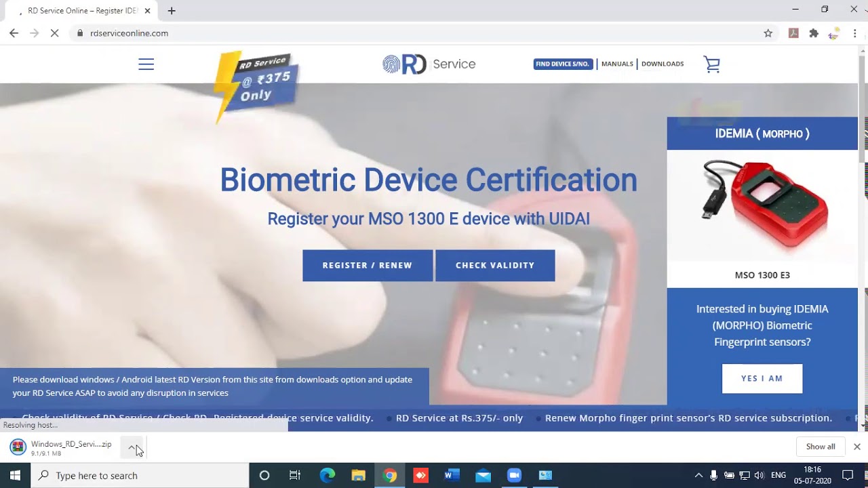868x488 pixels.
Task: Open Mail app from taskbar
Action: [483, 476]
